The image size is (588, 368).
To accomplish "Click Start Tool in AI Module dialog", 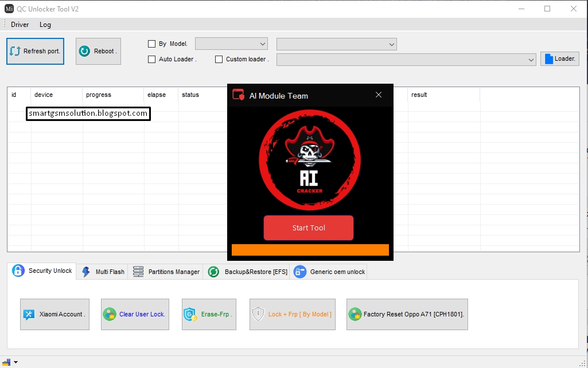I will (x=309, y=228).
